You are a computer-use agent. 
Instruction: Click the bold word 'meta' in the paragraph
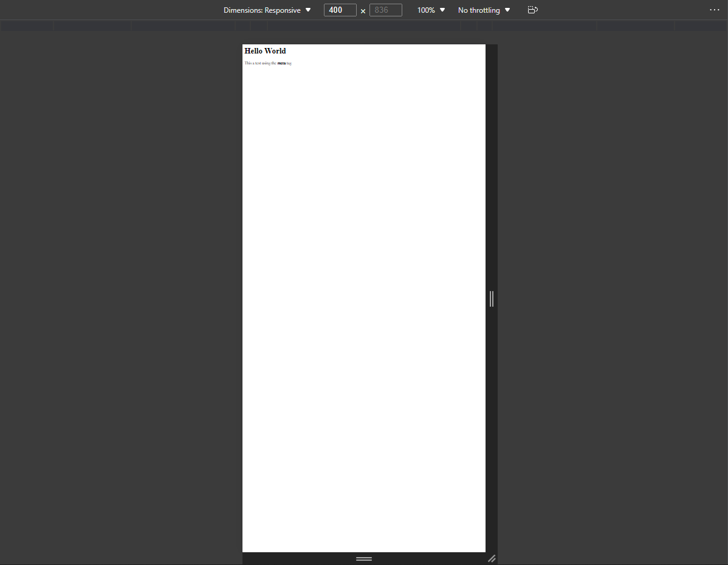(x=281, y=63)
